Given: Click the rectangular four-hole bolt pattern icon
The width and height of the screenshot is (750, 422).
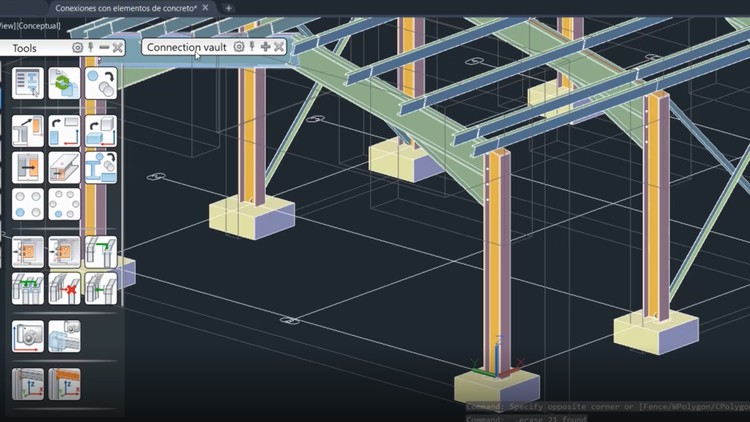Looking at the screenshot, I should (28, 204).
